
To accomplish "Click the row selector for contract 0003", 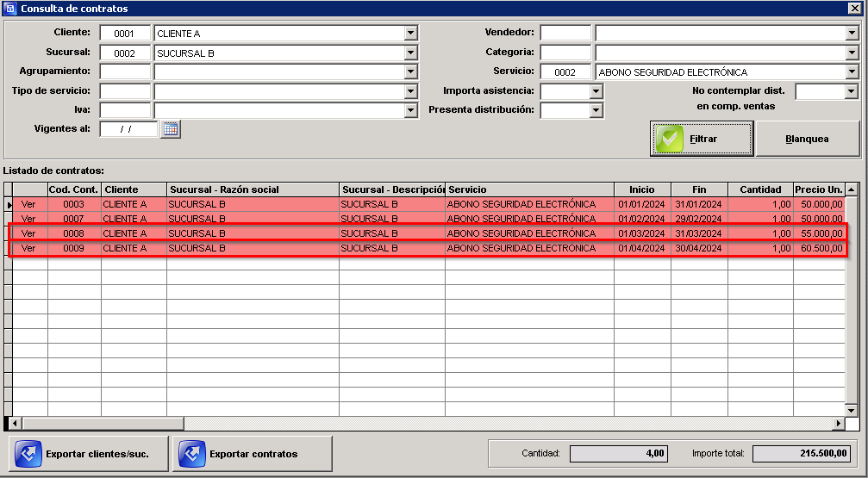I will point(9,204).
